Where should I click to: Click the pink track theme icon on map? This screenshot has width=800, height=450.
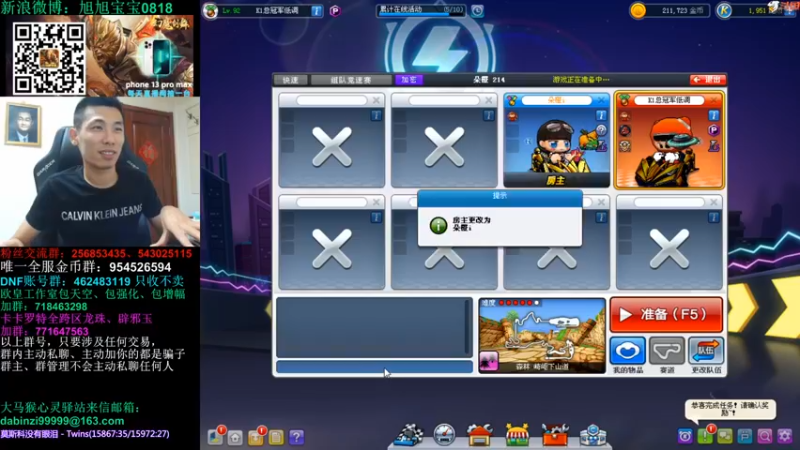489,361
